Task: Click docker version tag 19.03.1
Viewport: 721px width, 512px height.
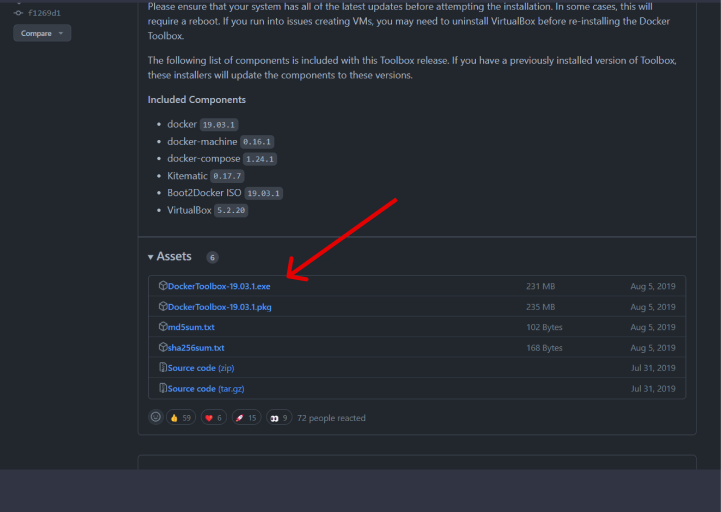Action: coord(219,125)
